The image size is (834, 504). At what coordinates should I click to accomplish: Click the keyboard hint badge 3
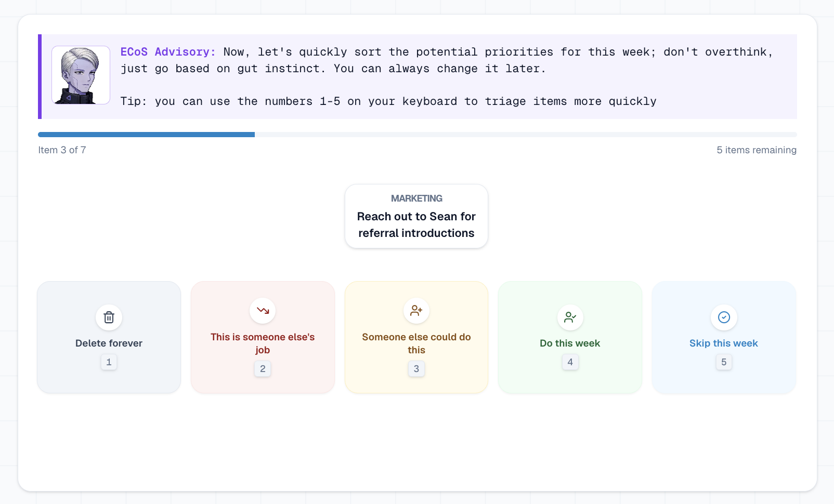[x=416, y=369]
